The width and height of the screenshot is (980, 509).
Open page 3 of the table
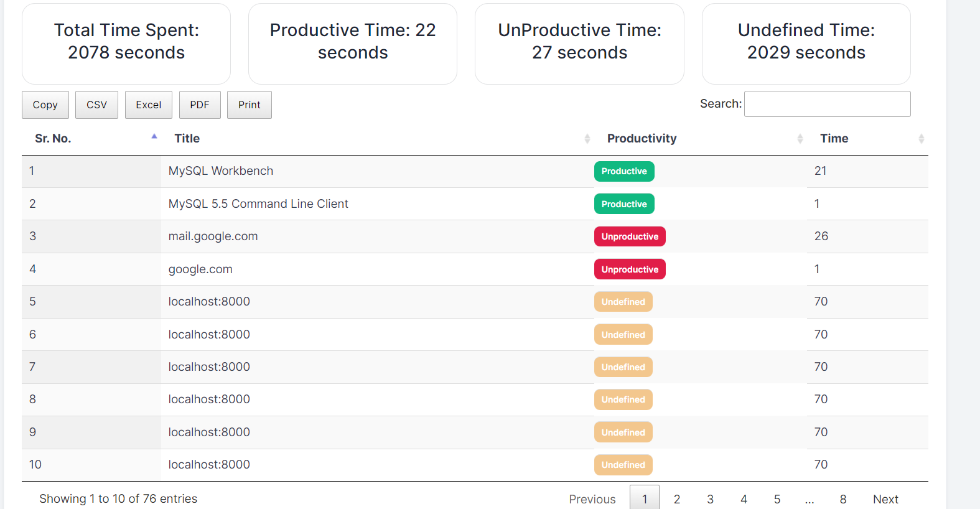[x=710, y=499]
